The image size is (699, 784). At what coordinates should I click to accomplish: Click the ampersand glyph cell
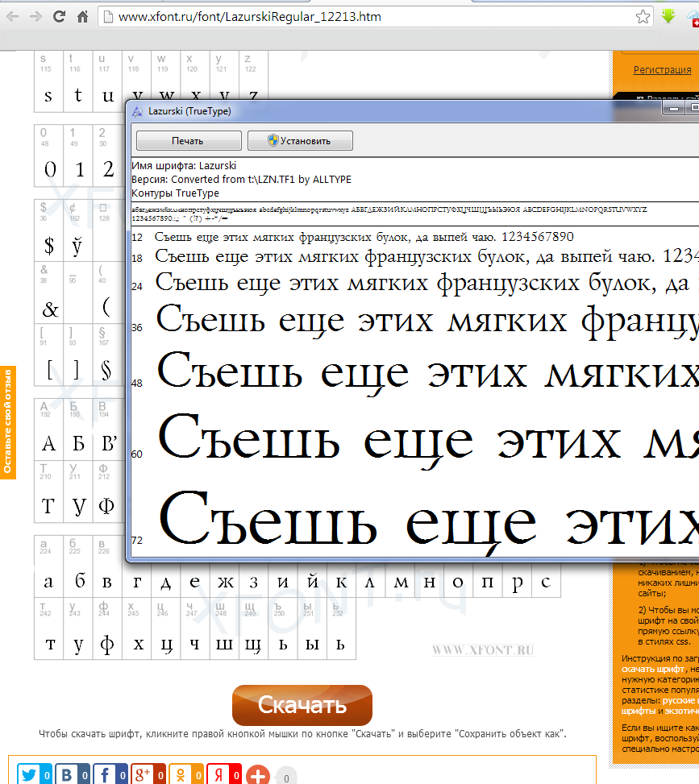coord(48,292)
